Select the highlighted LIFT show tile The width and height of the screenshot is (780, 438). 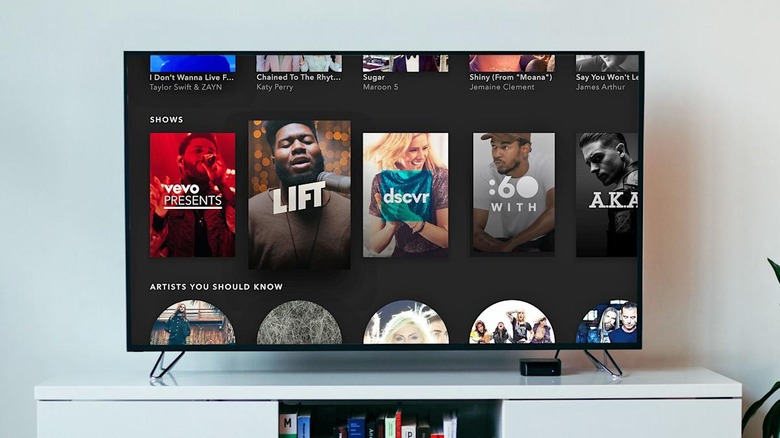click(299, 195)
